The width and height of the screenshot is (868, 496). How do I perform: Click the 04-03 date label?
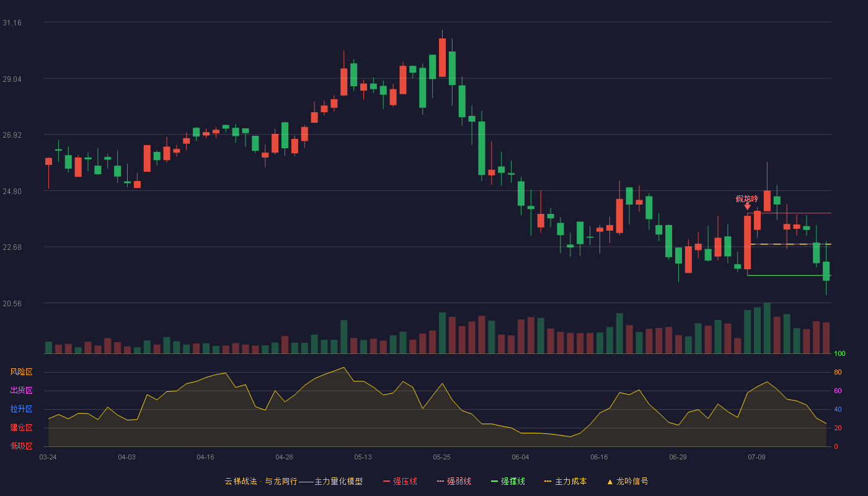tap(126, 457)
